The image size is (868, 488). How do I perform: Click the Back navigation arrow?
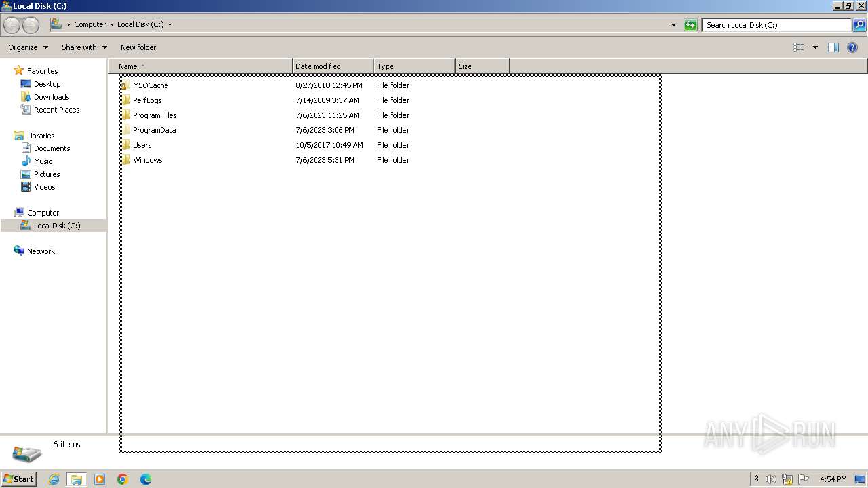[x=12, y=25]
